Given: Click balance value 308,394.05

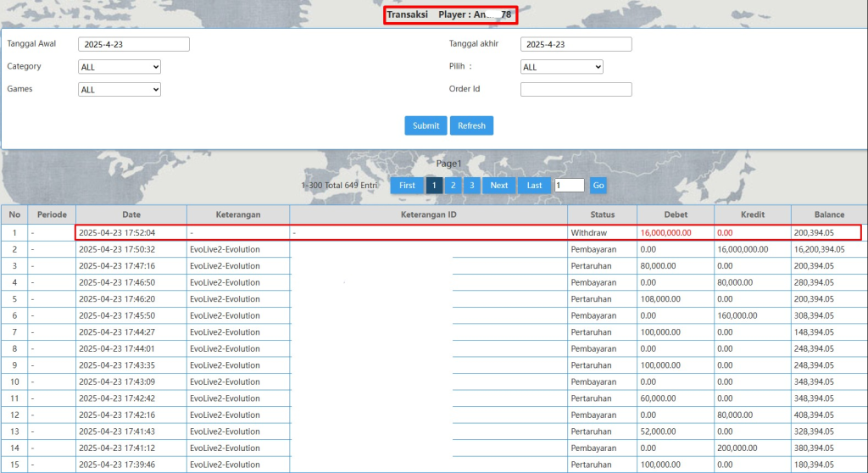Looking at the screenshot, I should coord(814,315).
